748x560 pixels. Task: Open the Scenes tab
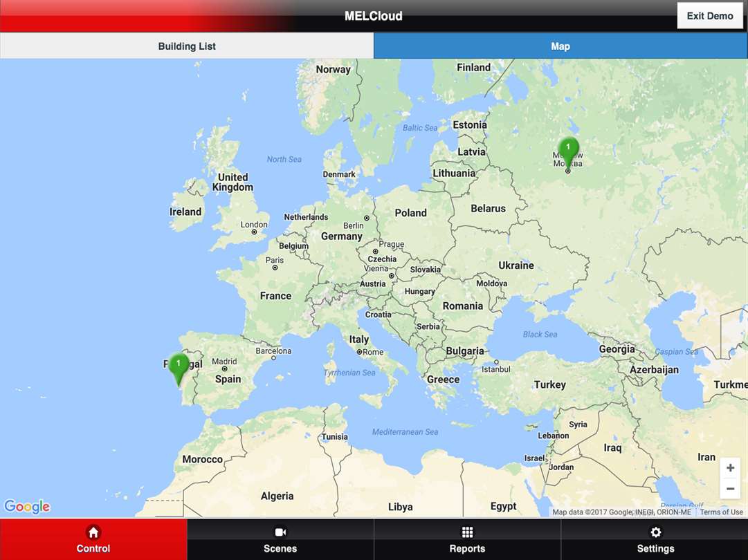pos(280,539)
